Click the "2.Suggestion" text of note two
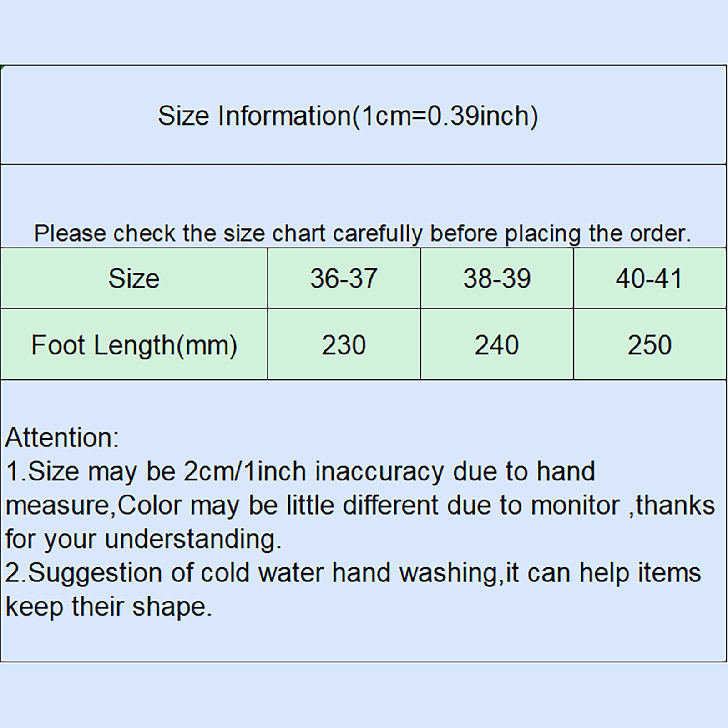Viewport: 728px width, 728px height. (x=83, y=573)
